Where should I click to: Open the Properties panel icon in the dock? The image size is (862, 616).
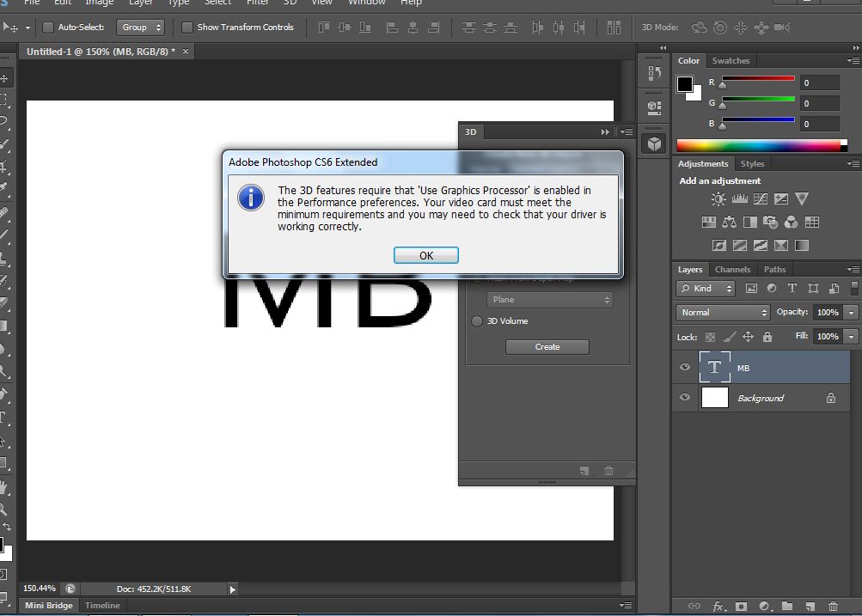[x=654, y=107]
